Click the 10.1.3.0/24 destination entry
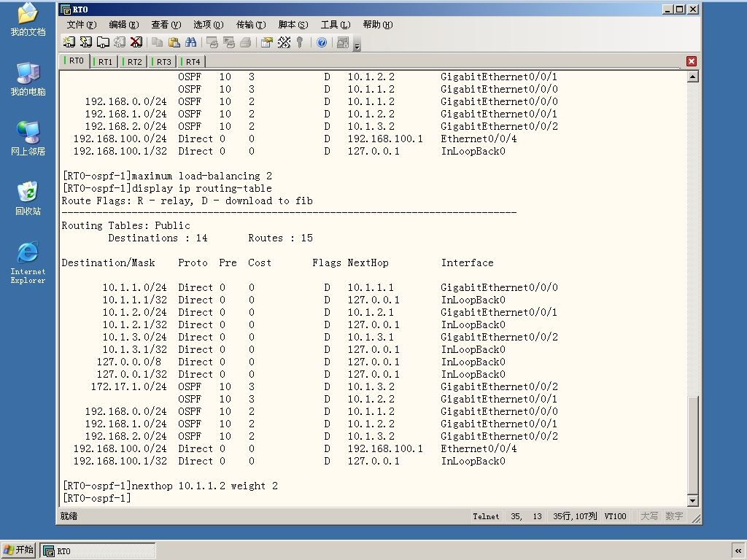The height and width of the screenshot is (560, 747). 134,337
